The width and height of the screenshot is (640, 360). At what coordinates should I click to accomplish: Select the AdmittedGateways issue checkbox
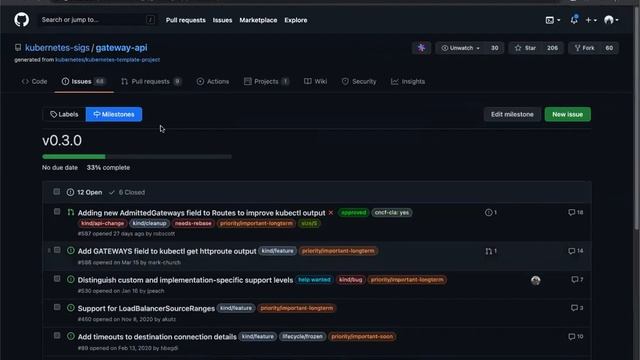(x=57, y=211)
